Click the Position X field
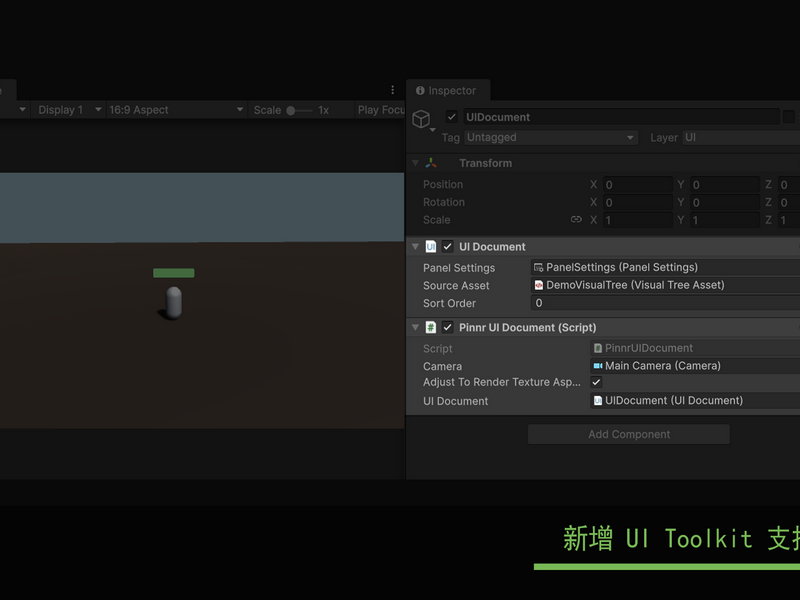The image size is (800, 600). [x=637, y=184]
